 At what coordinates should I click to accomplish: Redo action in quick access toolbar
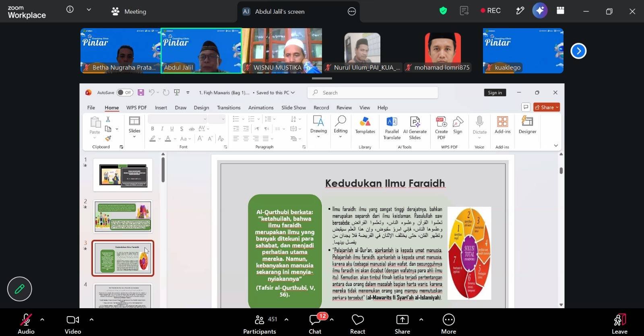pyautogui.click(x=166, y=93)
